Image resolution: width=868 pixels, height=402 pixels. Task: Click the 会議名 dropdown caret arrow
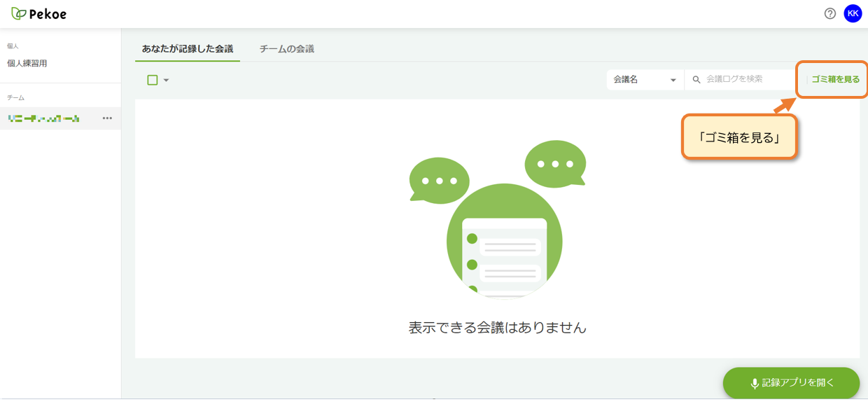tap(673, 80)
